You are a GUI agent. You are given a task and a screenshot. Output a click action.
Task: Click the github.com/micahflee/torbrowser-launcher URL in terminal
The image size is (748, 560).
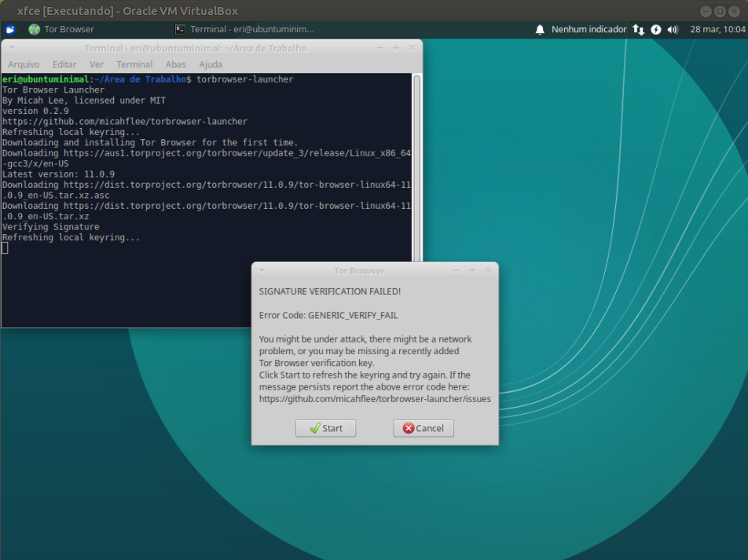(125, 122)
